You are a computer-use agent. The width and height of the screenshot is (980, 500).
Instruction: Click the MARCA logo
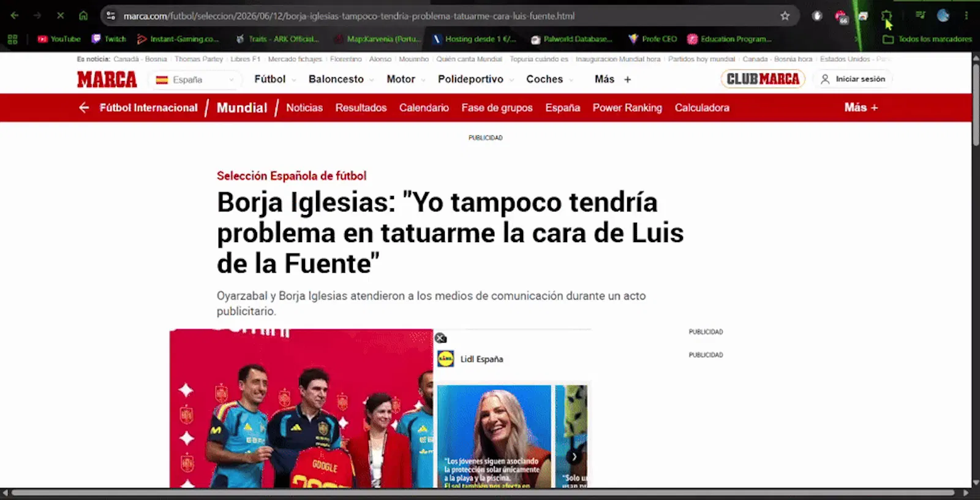click(x=107, y=80)
